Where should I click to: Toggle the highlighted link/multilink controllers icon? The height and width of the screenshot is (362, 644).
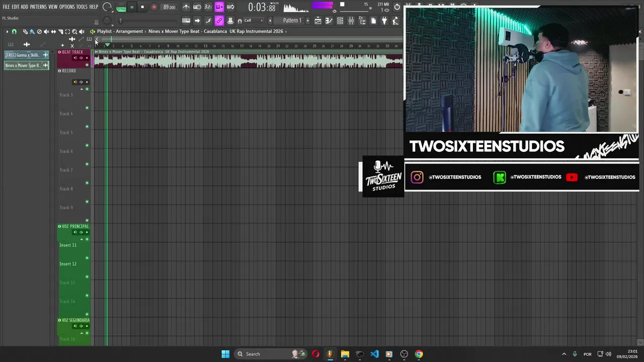(x=219, y=21)
